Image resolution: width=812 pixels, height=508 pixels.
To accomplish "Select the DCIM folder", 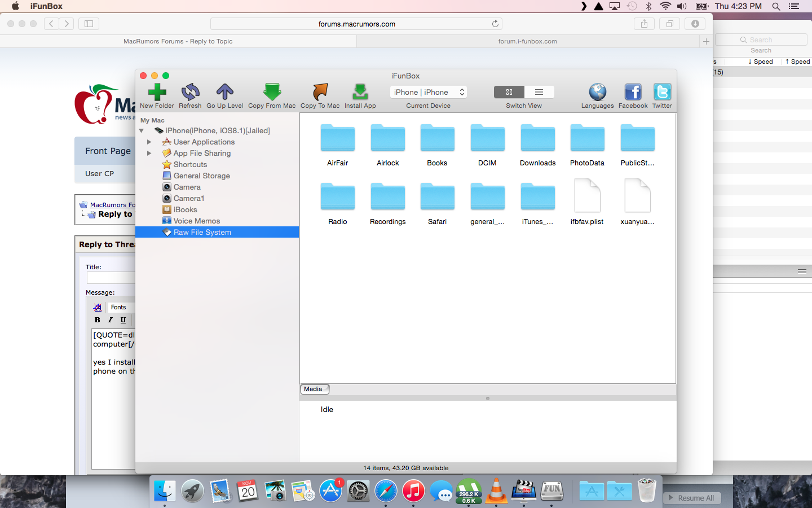I will pyautogui.click(x=487, y=139).
